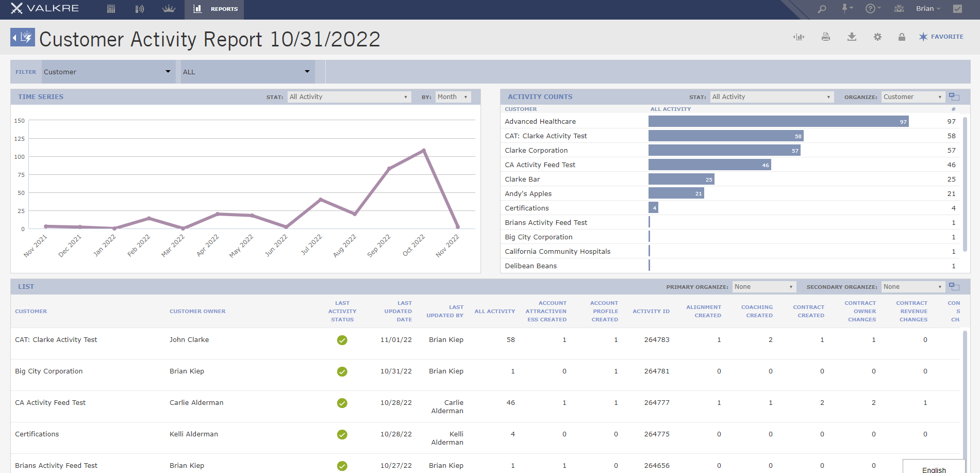Click the data grid icon in the navbar

pyautogui.click(x=110, y=9)
